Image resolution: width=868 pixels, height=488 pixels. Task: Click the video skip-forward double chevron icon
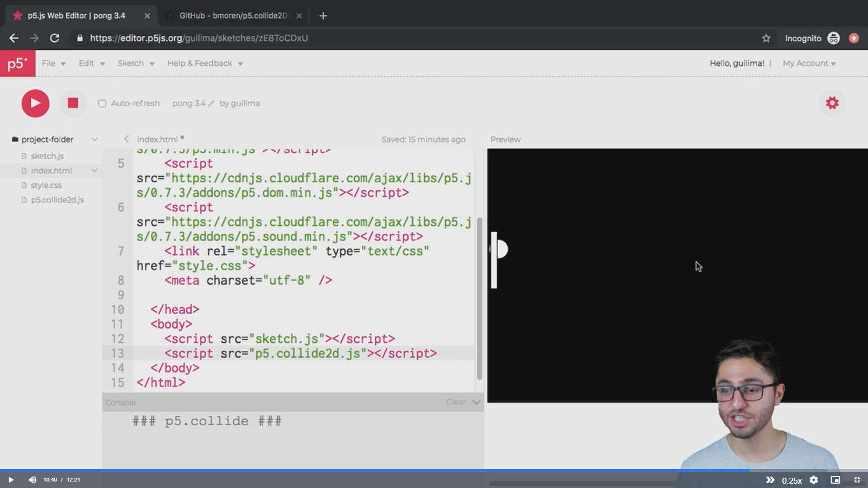pos(770,480)
